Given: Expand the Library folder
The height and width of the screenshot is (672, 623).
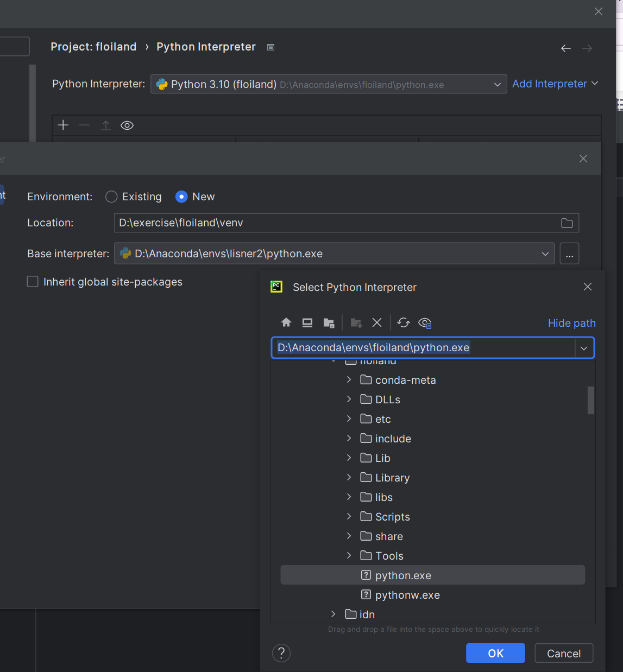Looking at the screenshot, I should tap(349, 477).
